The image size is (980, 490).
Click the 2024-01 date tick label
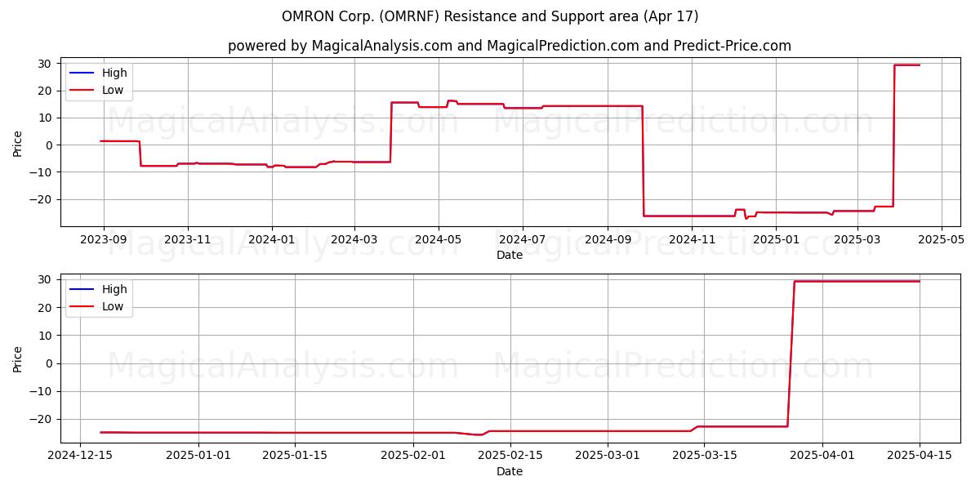coord(271,239)
